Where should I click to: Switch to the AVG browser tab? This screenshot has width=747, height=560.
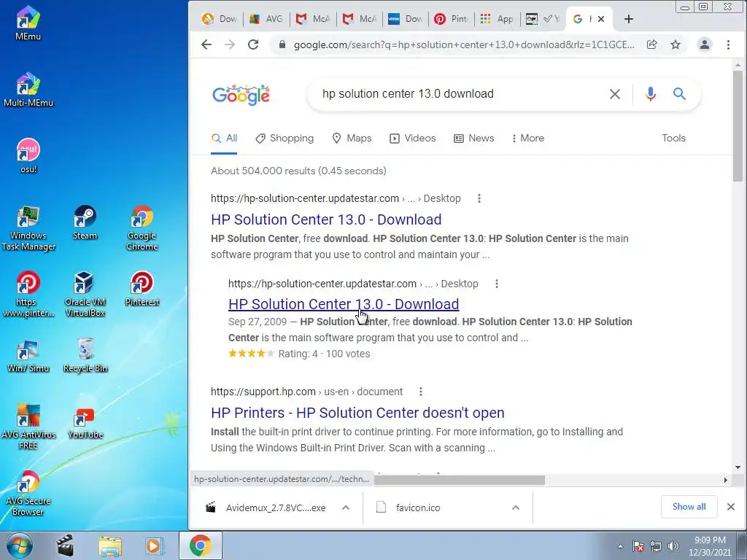point(267,19)
